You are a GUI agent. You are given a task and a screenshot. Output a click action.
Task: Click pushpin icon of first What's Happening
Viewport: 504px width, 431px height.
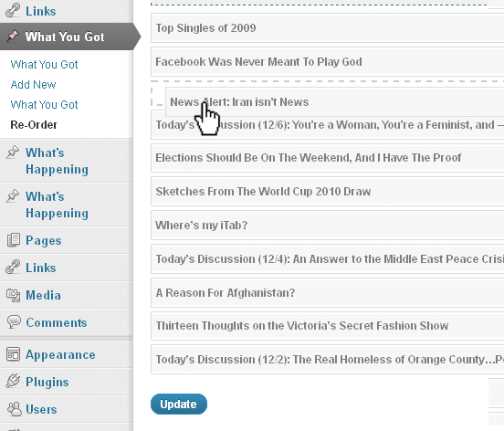(x=13, y=152)
